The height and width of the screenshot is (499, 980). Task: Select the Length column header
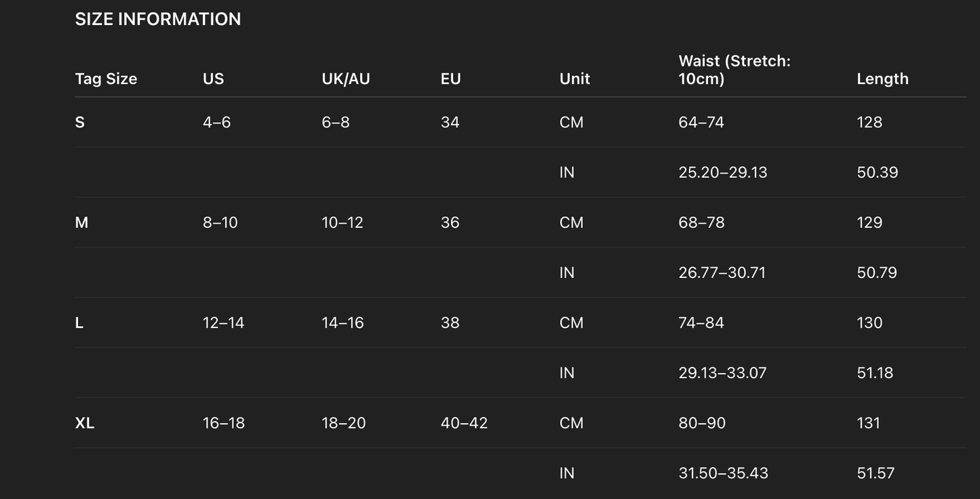(882, 79)
